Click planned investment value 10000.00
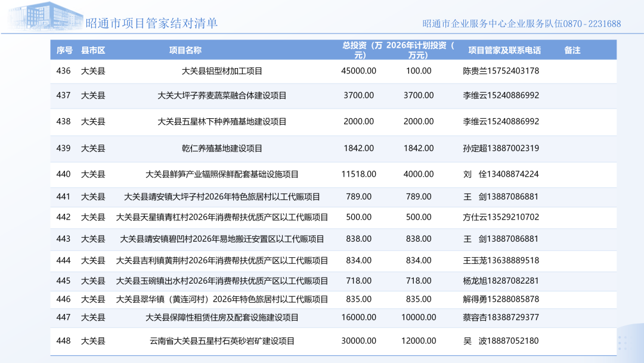 point(419,317)
